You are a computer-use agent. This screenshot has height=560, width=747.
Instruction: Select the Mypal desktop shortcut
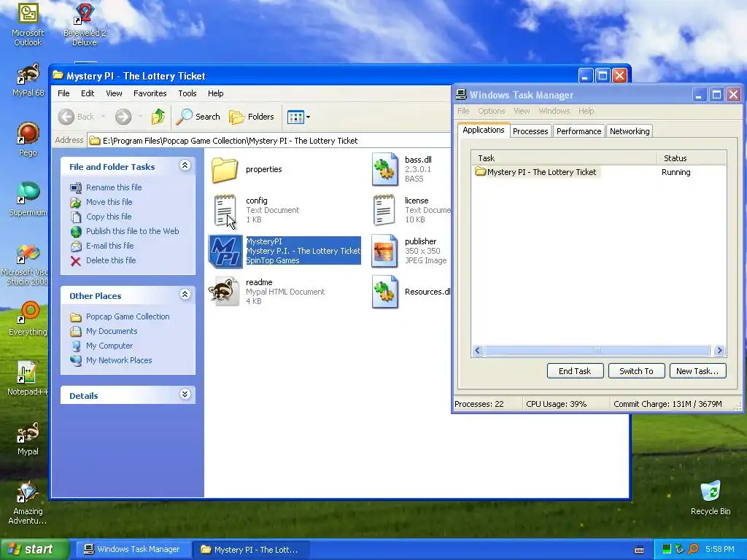tap(28, 438)
